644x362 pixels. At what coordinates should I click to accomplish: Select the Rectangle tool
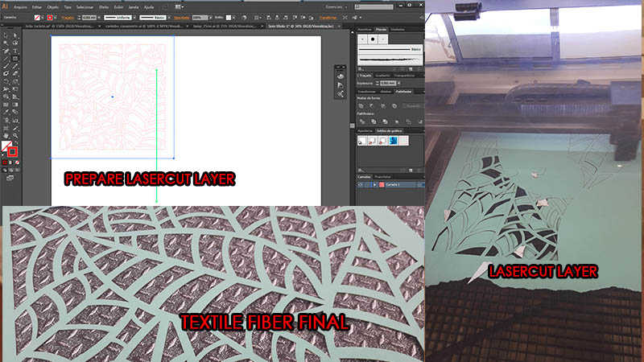[15, 59]
